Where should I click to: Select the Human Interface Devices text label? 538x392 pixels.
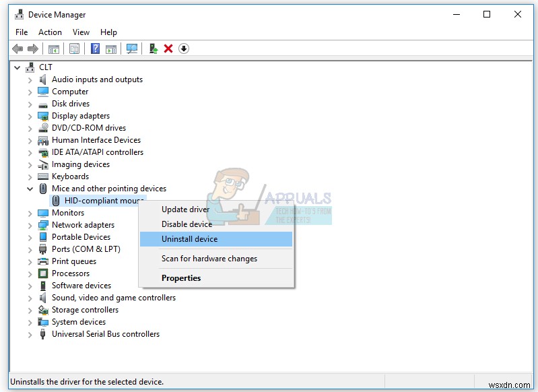click(x=96, y=140)
